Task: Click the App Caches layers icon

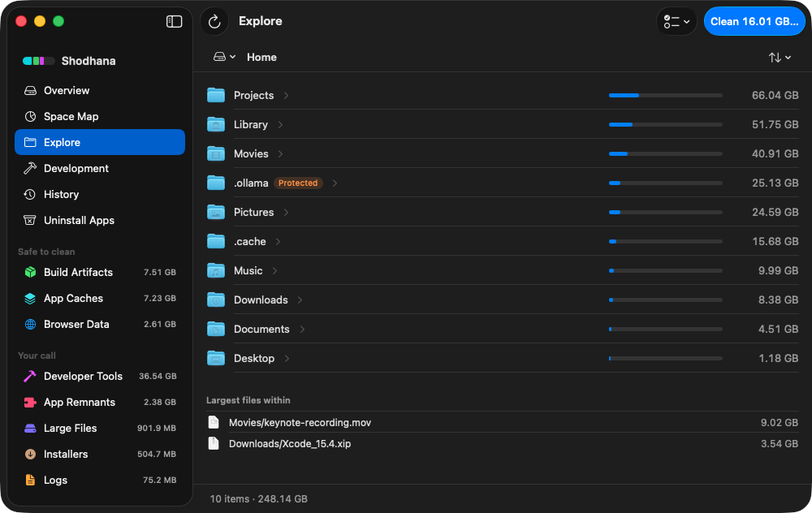Action: (30, 298)
